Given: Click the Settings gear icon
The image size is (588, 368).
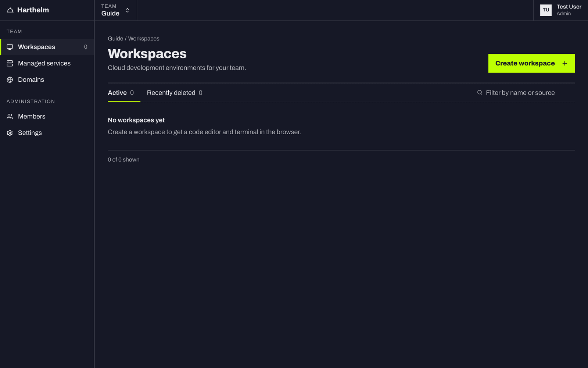Looking at the screenshot, I should [10, 133].
